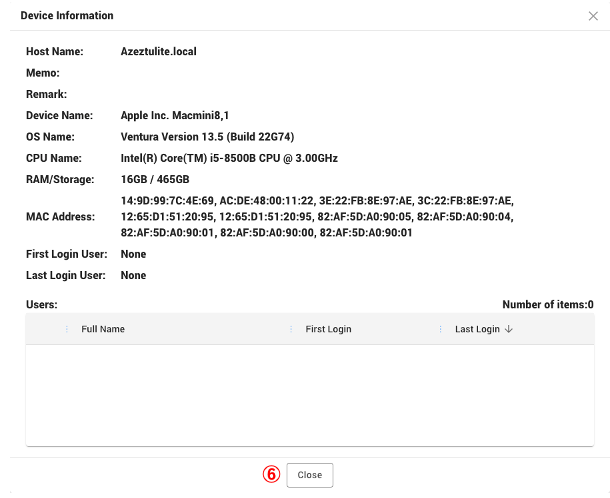Open the column menu dots before Last Login
Screen dimensions: 610x498
pos(441,329)
